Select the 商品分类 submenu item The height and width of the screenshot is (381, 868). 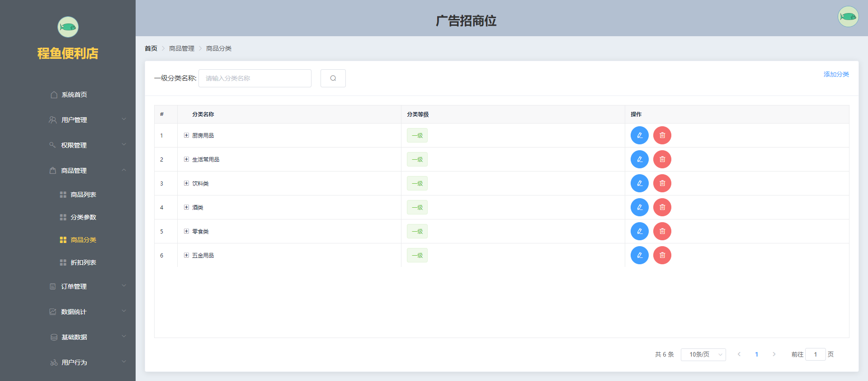pyautogui.click(x=68, y=240)
